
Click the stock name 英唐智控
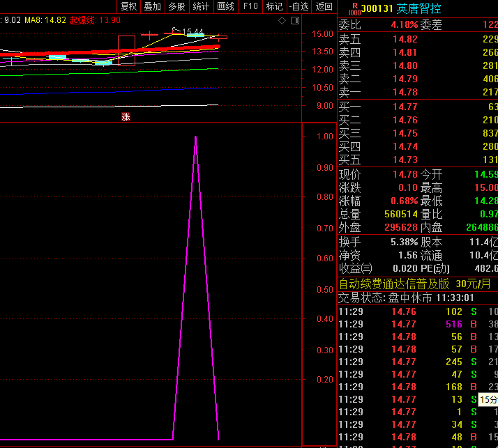(418, 8)
